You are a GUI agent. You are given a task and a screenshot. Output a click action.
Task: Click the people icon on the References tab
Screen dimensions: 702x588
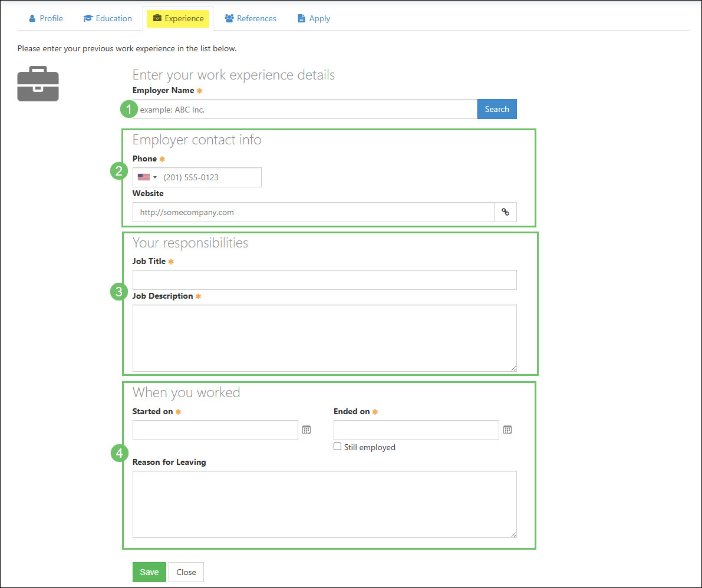(230, 18)
